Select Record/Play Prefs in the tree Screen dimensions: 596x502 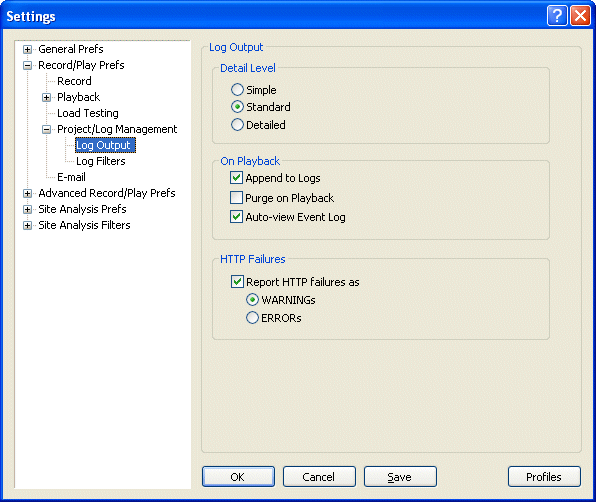81,65
